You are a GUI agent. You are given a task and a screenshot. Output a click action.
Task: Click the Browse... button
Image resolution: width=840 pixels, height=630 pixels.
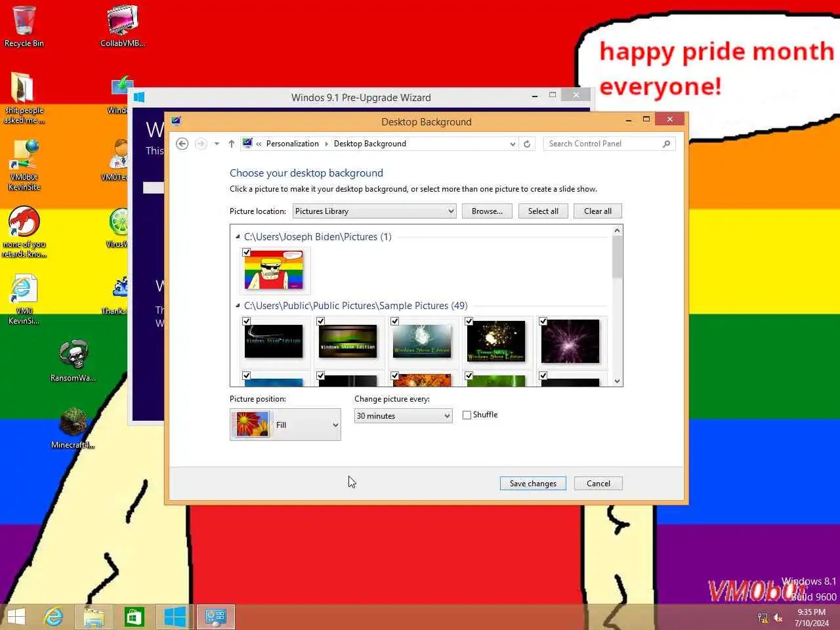pyautogui.click(x=487, y=211)
